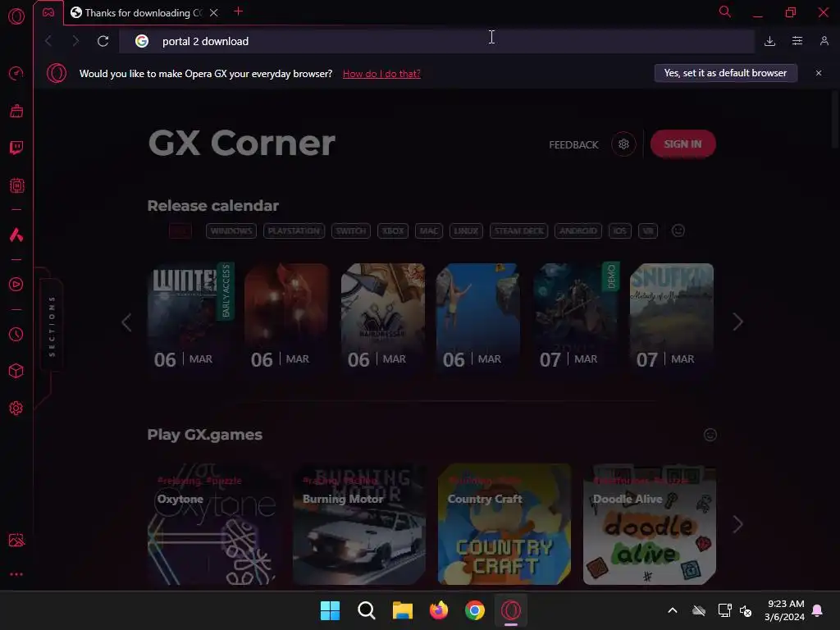This screenshot has width=840, height=630.
Task: Click the Release calendar smiley feedback icon
Action: pos(678,231)
